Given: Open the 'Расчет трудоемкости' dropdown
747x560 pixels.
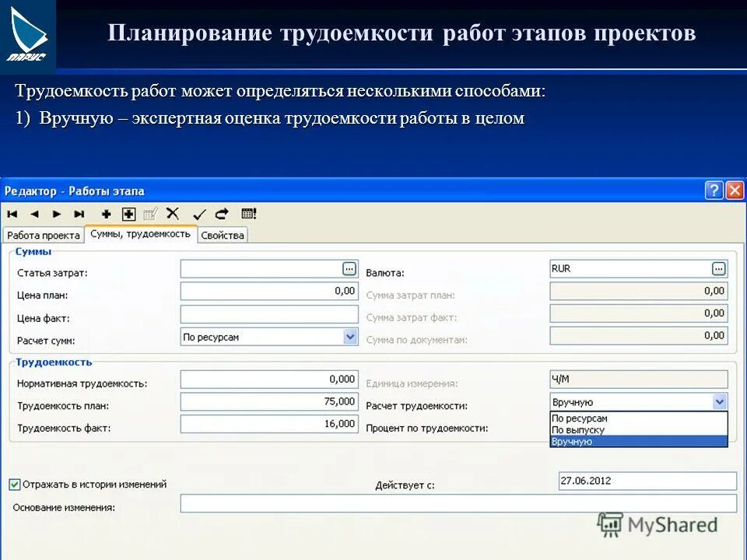Looking at the screenshot, I should 720,401.
